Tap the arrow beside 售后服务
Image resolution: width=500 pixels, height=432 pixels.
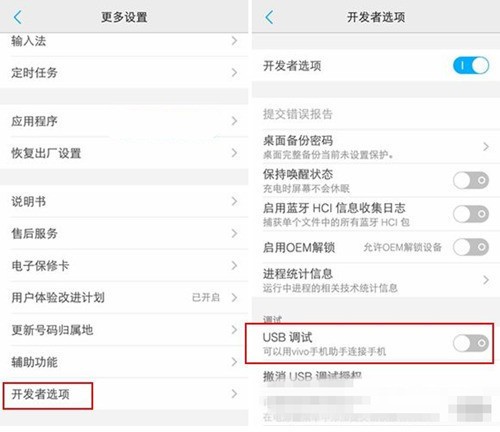[235, 233]
